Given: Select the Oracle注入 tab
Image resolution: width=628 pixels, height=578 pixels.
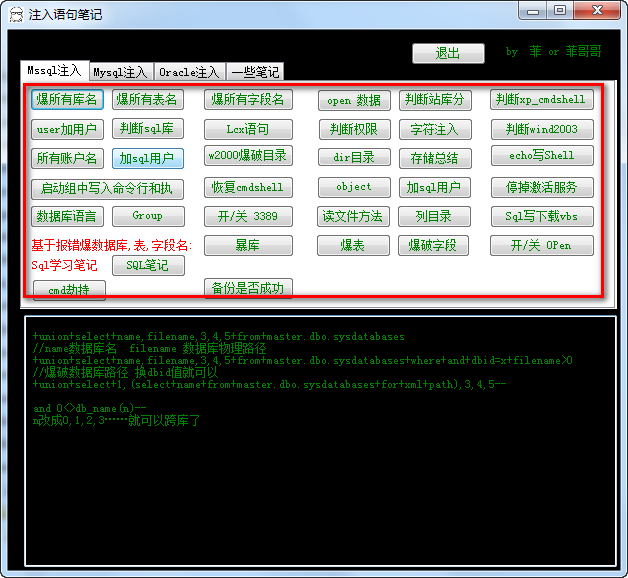Looking at the screenshot, I should [x=190, y=72].
